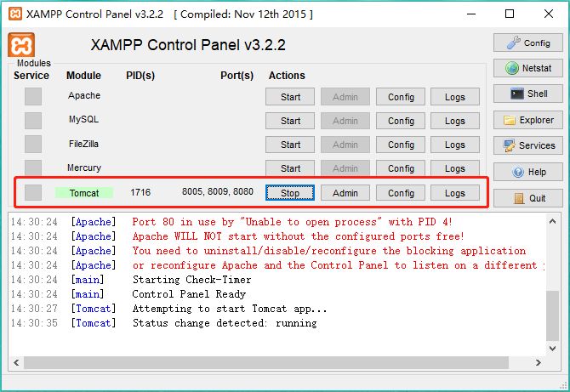Open Tomcat Config options
Viewport: 570px width, 392px height.
tap(401, 193)
